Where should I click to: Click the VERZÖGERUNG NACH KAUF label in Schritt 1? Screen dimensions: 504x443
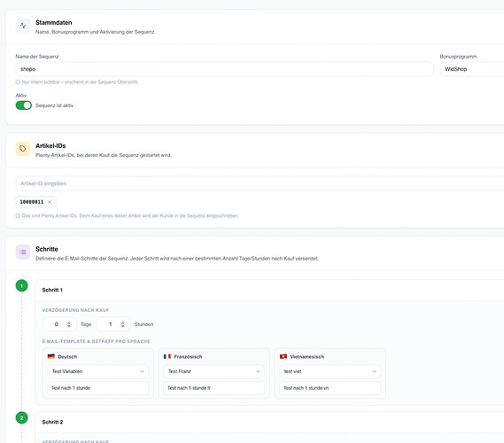pos(75,310)
